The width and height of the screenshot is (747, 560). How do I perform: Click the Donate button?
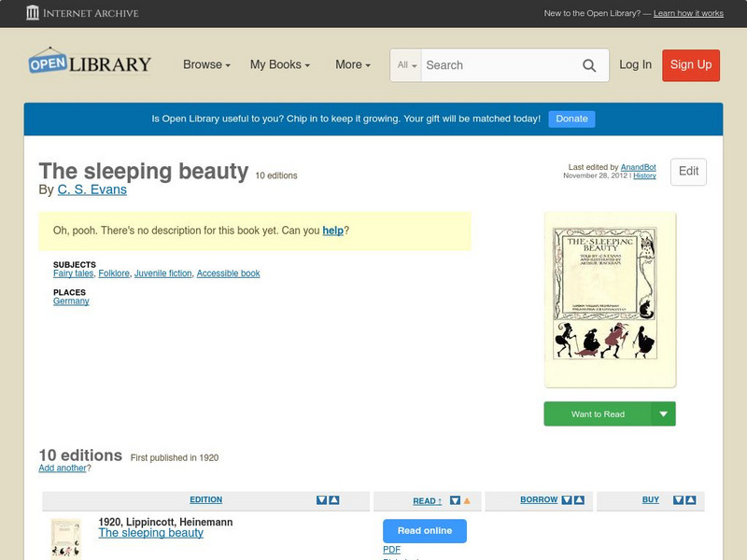pyautogui.click(x=571, y=119)
